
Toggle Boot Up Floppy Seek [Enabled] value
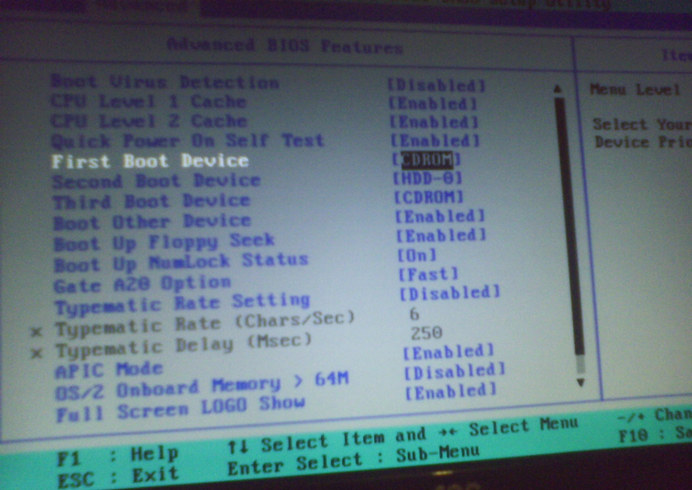[x=441, y=235]
